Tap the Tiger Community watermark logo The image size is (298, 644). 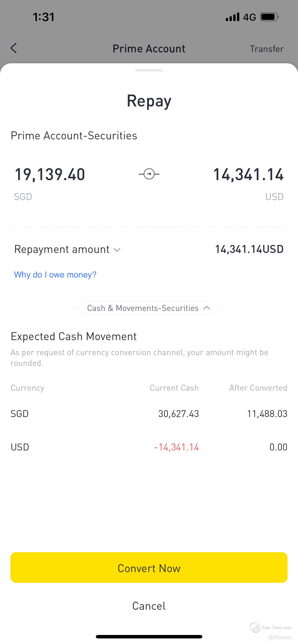pyautogui.click(x=255, y=627)
